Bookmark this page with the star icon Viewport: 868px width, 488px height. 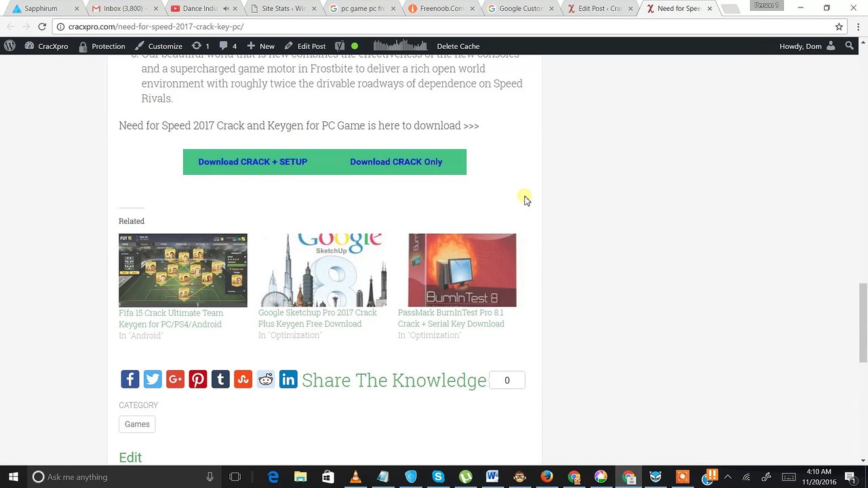(x=839, y=26)
